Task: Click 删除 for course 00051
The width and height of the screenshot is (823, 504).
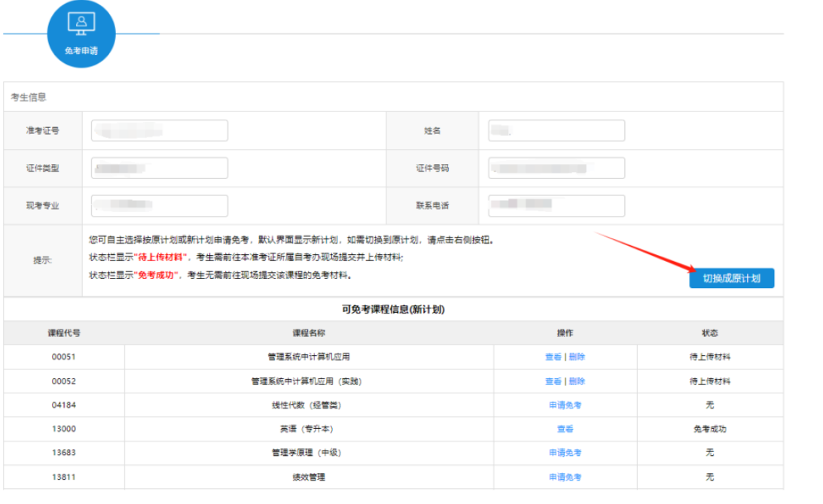Action: tap(577, 357)
